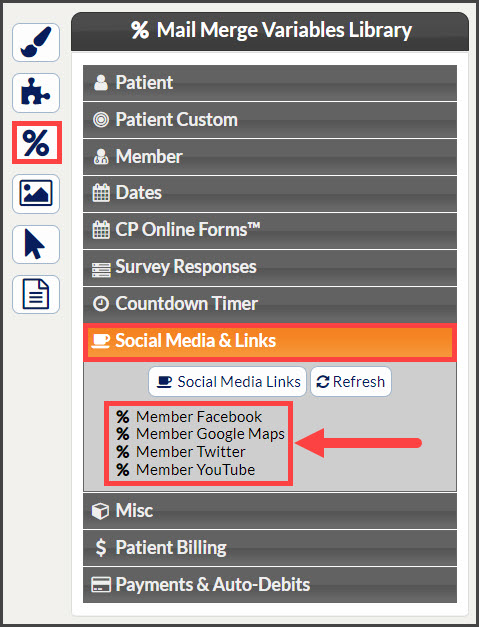Image resolution: width=479 pixels, height=627 pixels.
Task: Click the Social Media Links button
Action: 228,381
